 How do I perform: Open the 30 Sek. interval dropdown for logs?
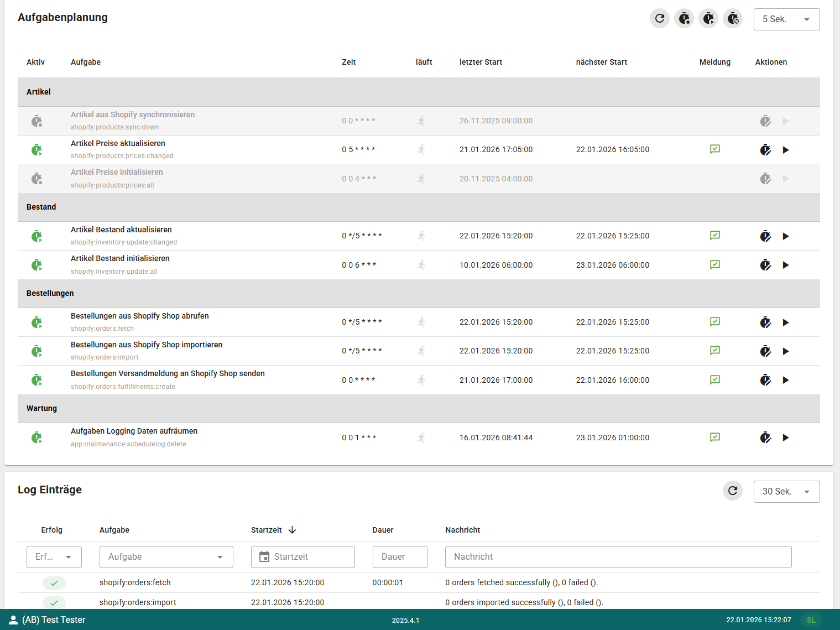tap(786, 491)
